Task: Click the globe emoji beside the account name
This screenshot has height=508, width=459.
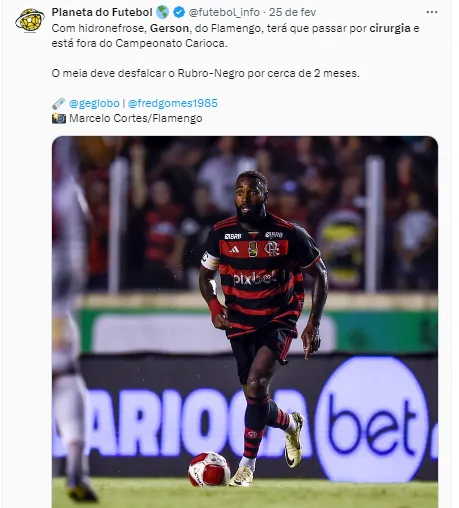Action: point(162,12)
